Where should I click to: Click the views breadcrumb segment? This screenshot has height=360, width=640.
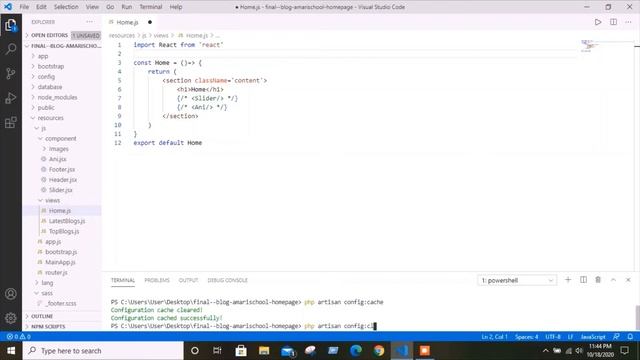click(x=161, y=36)
